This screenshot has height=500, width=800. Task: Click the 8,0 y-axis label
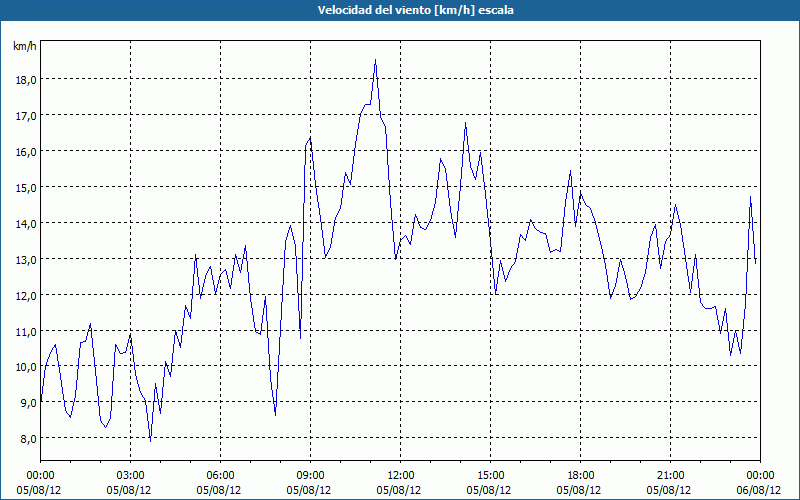(29, 438)
